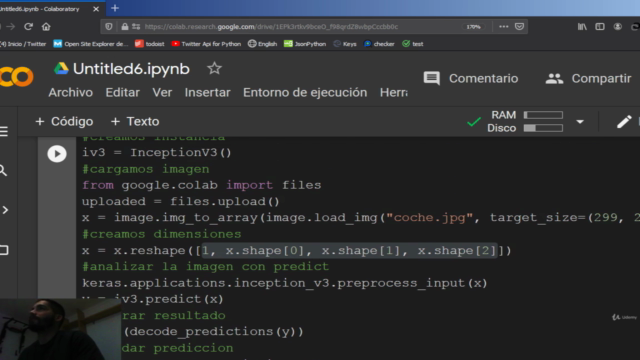Click the highlighted x.reshape arguments
This screenshot has height=360, width=640.
pos(349,250)
